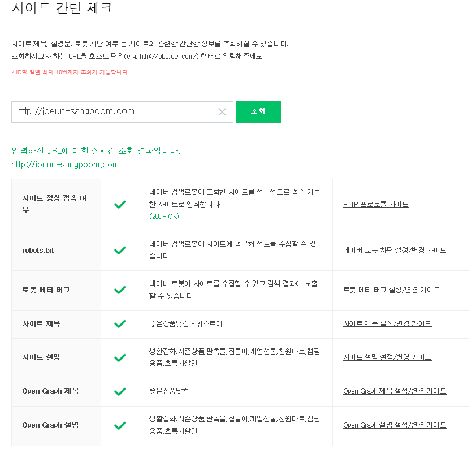Viewport: 476px width, 449px height.
Task: Click the 좋은상품닷컴 - 휘스토어 site title text
Action: 185,324
